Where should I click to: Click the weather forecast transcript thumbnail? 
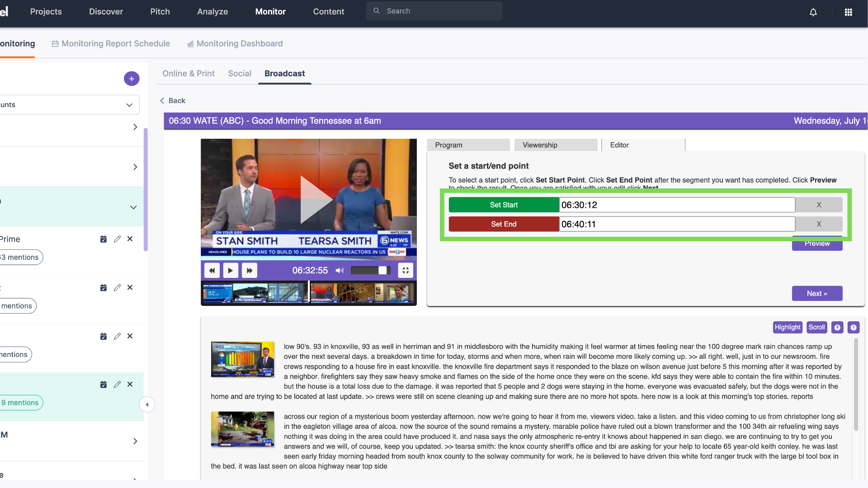pos(243,360)
